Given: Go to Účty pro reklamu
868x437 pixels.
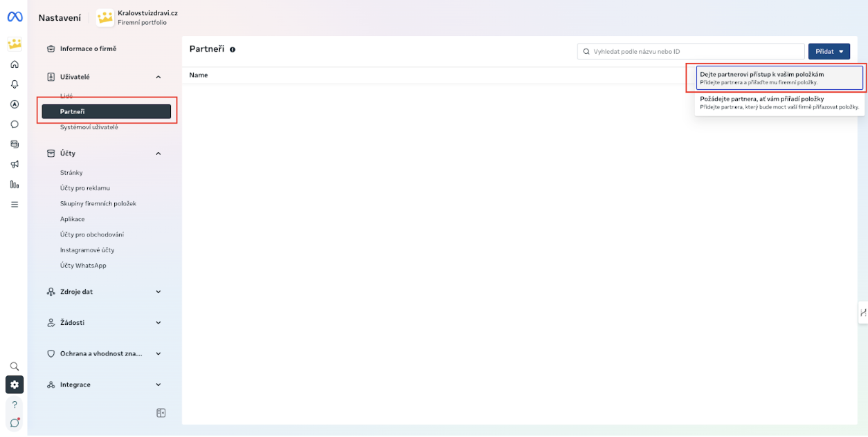Looking at the screenshot, I should click(x=85, y=188).
